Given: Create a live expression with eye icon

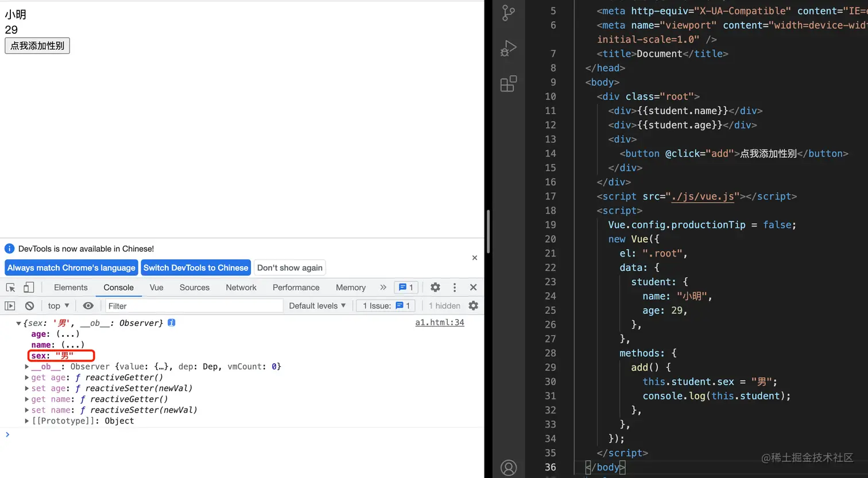Looking at the screenshot, I should (x=88, y=306).
